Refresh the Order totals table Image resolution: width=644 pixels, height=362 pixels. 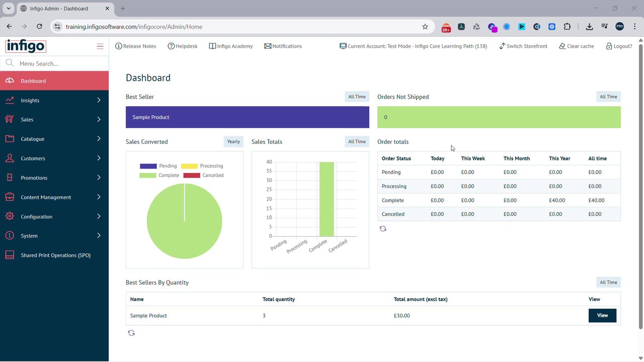point(383,229)
